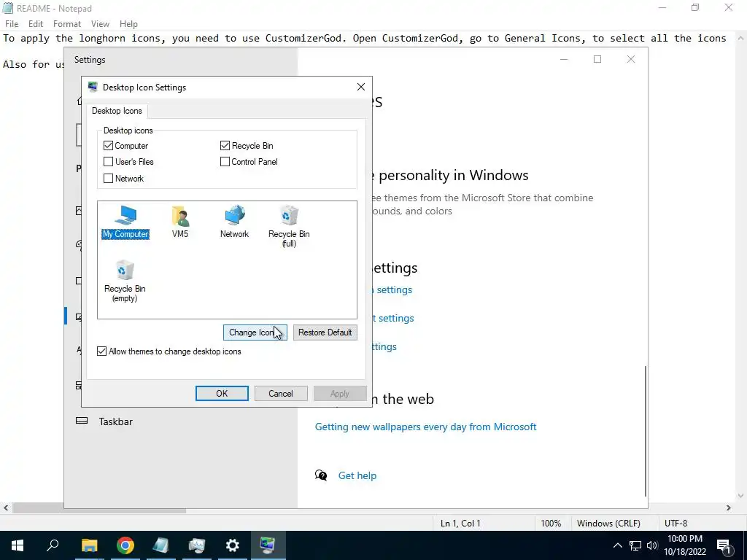This screenshot has height=560, width=747.
Task: Open the network status tray icon
Action: point(635,545)
